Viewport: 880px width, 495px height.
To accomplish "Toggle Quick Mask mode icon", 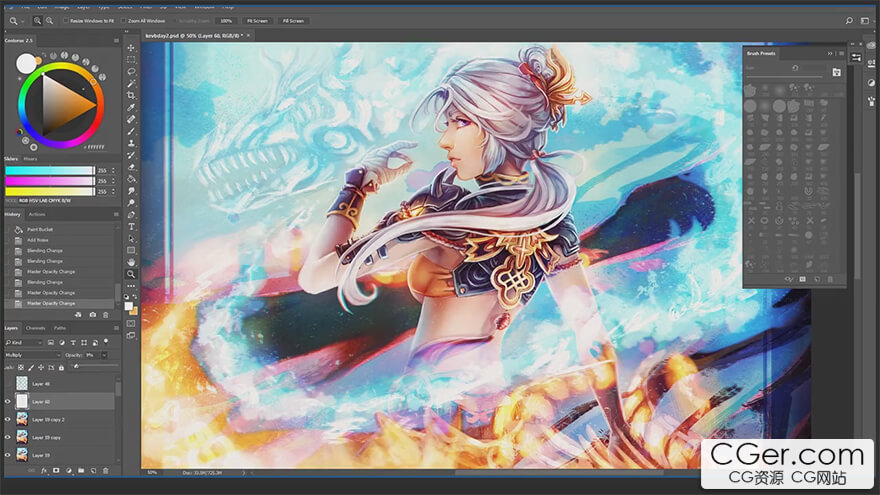I will pyautogui.click(x=131, y=323).
